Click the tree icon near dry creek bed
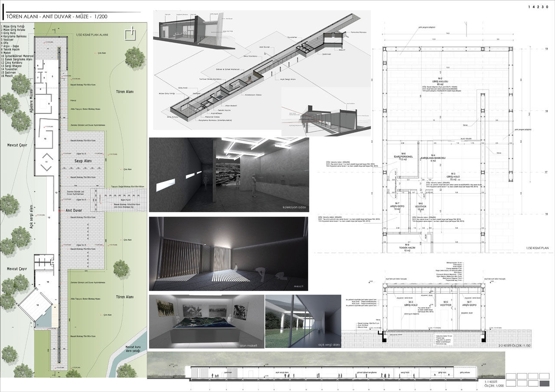Viewport: 555px width, 392px height. (x=126, y=371)
